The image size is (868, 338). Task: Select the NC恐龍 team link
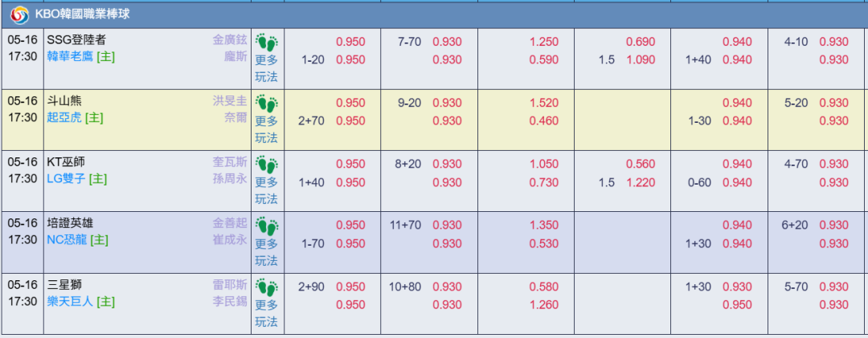[67, 240]
